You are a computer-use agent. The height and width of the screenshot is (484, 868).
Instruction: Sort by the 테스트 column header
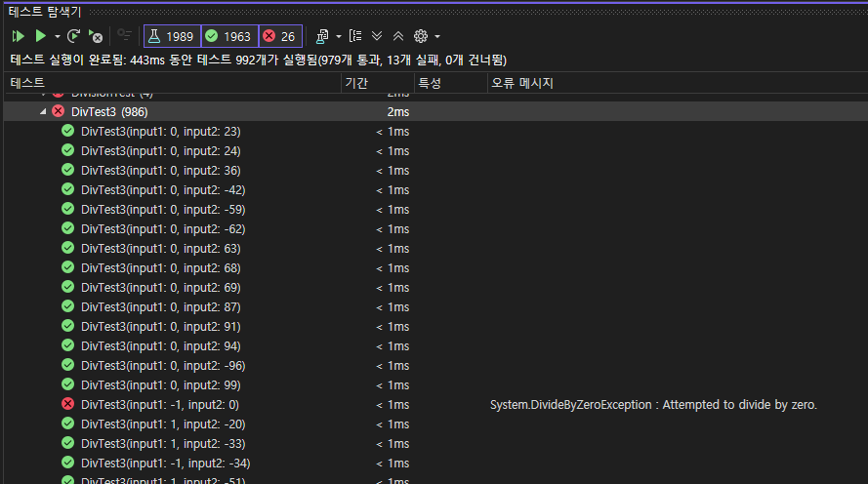point(27,84)
